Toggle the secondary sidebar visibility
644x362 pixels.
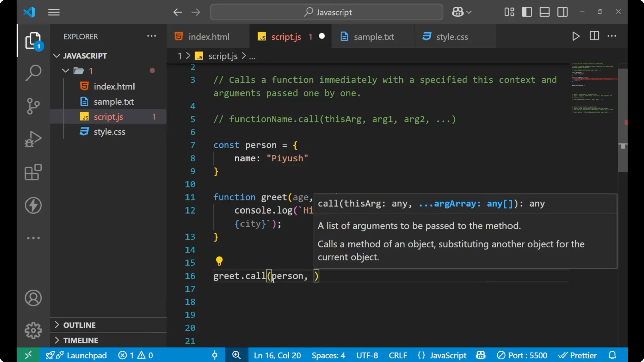[x=562, y=12]
